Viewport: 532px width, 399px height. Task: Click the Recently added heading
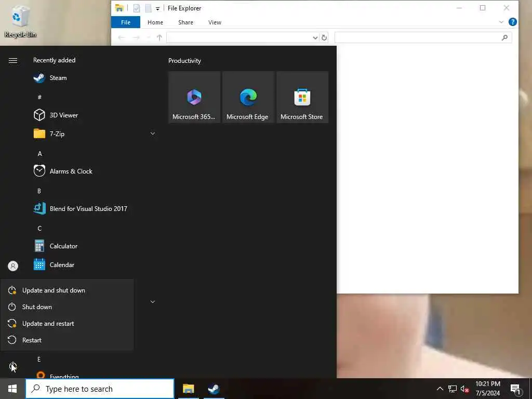coord(54,60)
